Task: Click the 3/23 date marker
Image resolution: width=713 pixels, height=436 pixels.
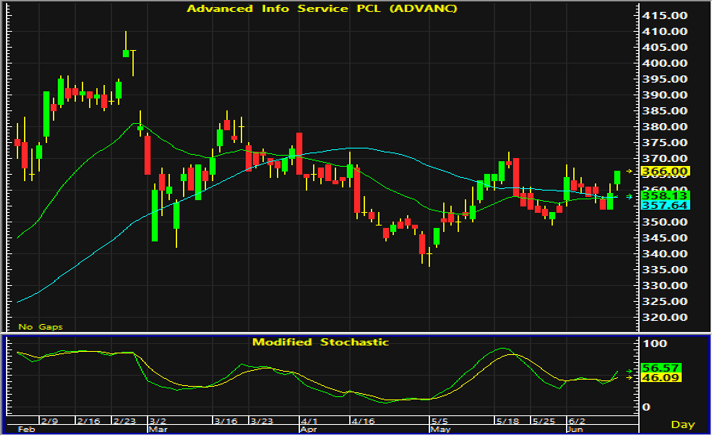Action: (261, 421)
